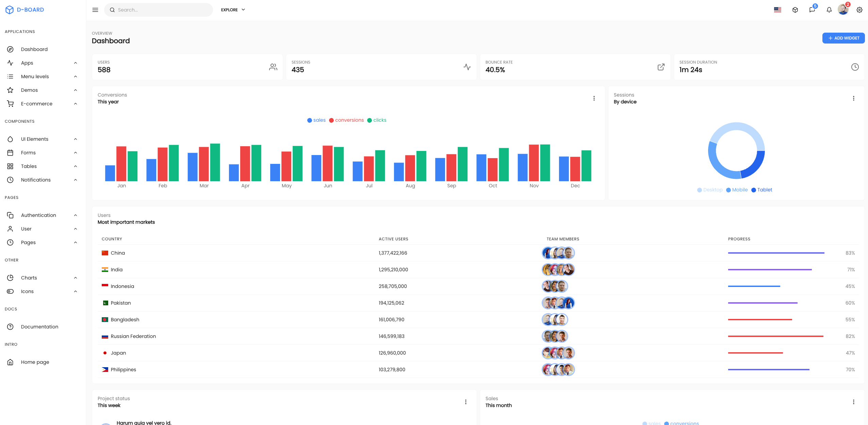Click Japan's 47% progress bar
Screen dimensions: 868x425
(755, 353)
